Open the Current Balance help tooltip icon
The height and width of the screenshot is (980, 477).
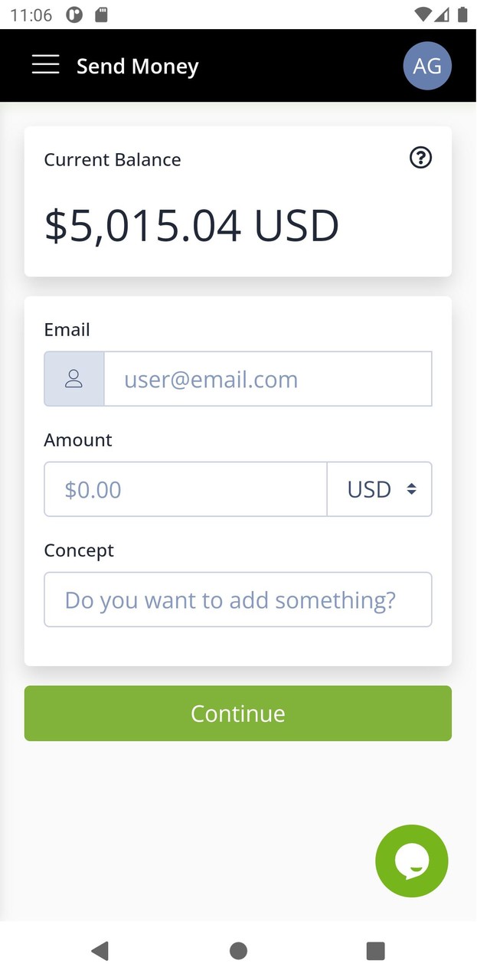[x=420, y=158]
